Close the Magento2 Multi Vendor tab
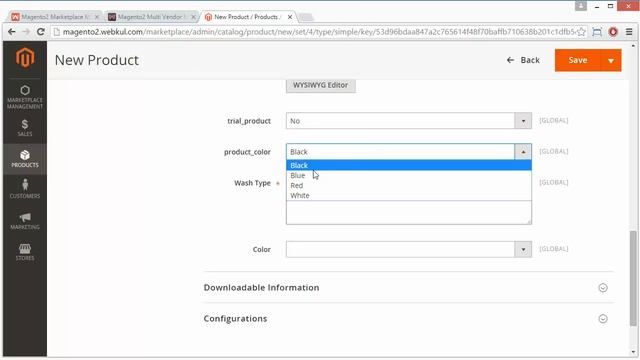Screen dimensions: 640x360 coord(193,17)
